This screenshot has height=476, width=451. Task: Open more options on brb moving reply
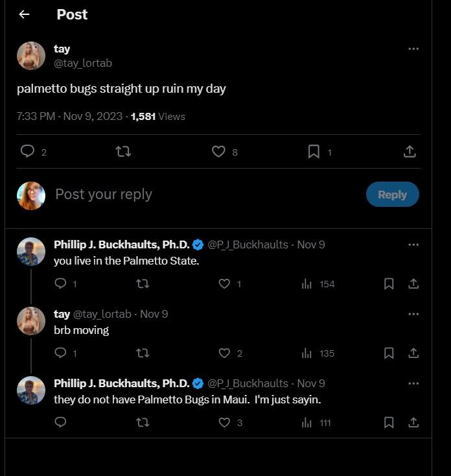[x=413, y=314]
